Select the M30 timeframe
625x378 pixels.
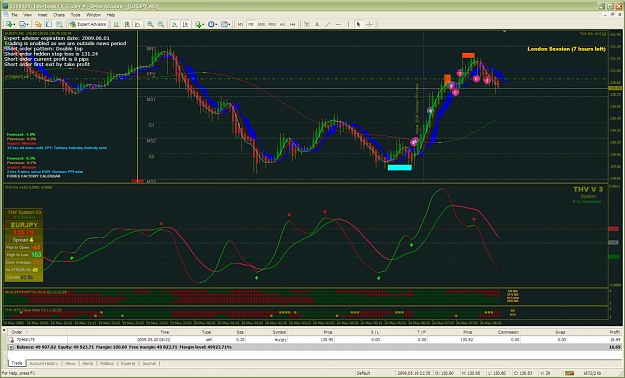[272, 24]
